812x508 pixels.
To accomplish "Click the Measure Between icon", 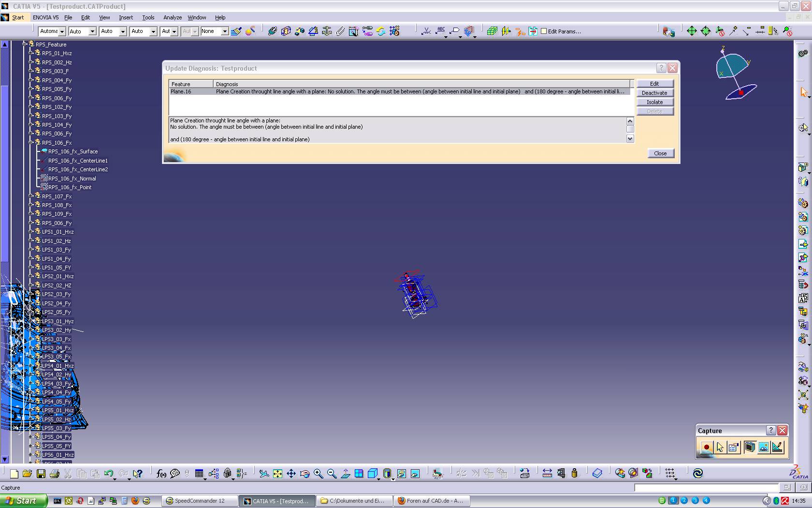I will click(547, 474).
